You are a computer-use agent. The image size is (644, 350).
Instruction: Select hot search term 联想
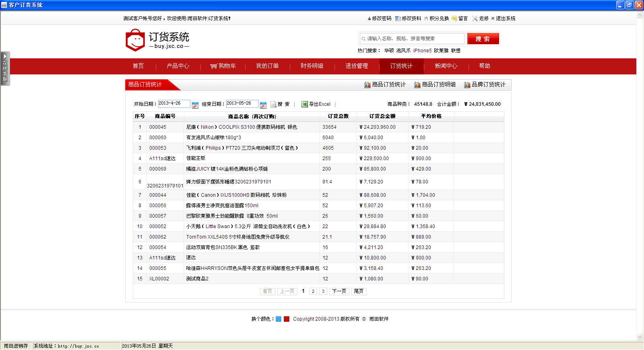456,51
